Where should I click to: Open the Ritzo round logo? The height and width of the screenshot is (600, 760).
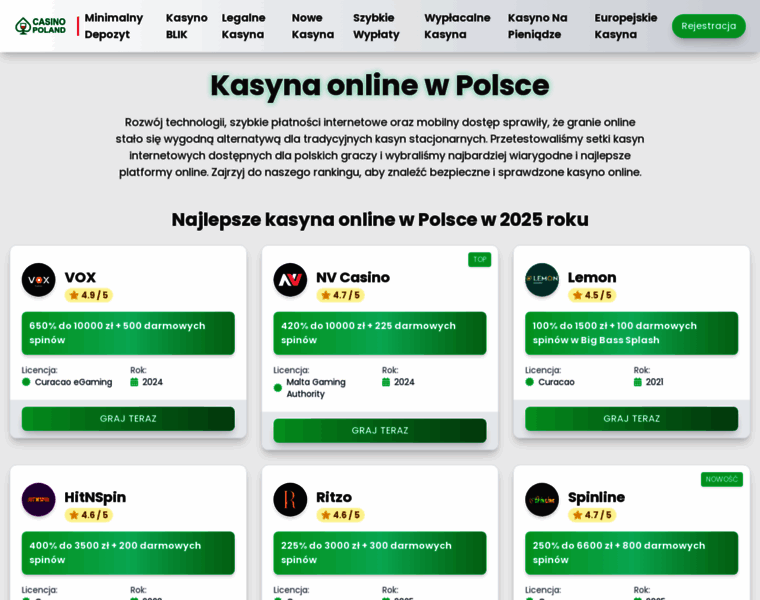coord(290,499)
